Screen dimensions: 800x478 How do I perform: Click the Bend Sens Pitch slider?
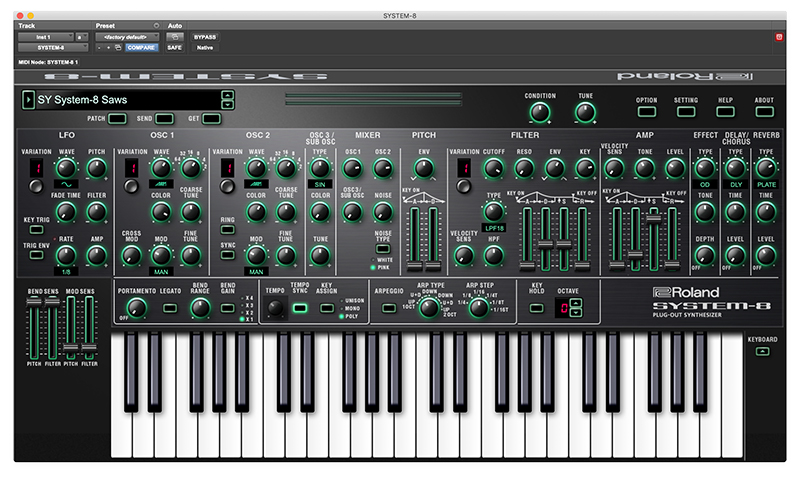pyautogui.click(x=34, y=301)
